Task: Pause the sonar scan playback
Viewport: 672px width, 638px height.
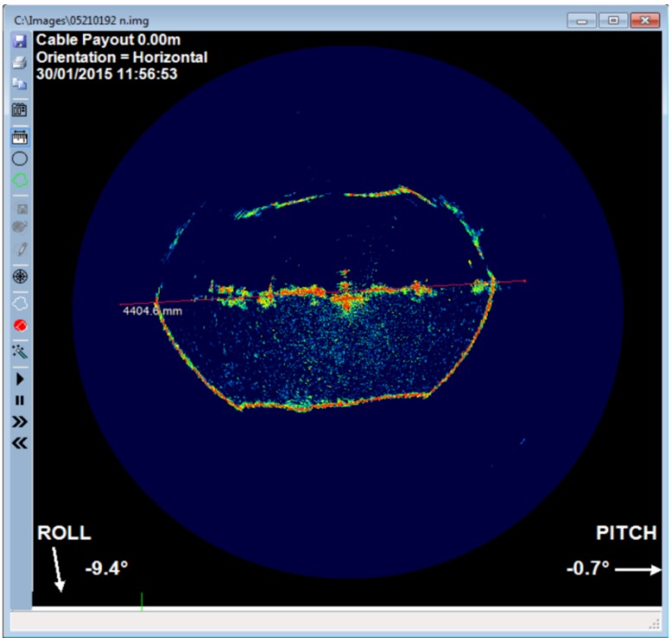Action: coord(20,401)
